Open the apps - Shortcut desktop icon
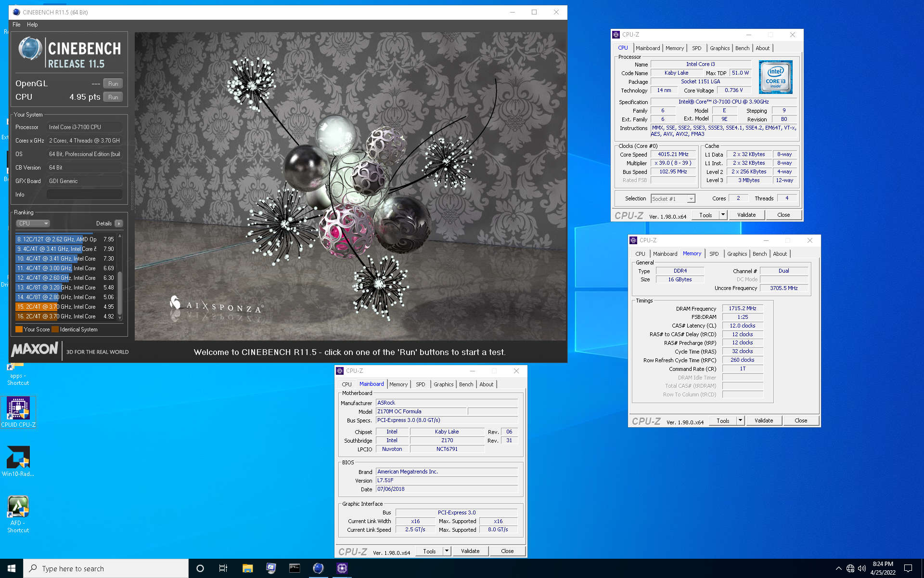The height and width of the screenshot is (578, 924). (18, 374)
